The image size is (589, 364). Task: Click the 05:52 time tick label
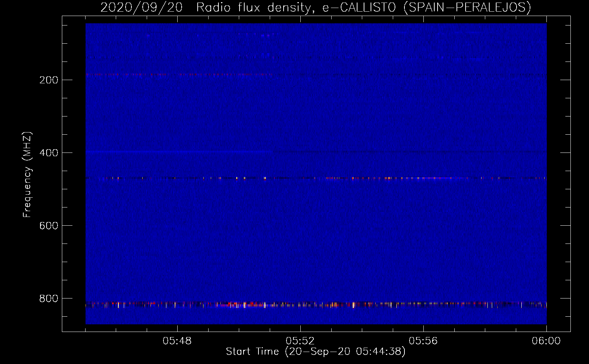[x=300, y=341]
